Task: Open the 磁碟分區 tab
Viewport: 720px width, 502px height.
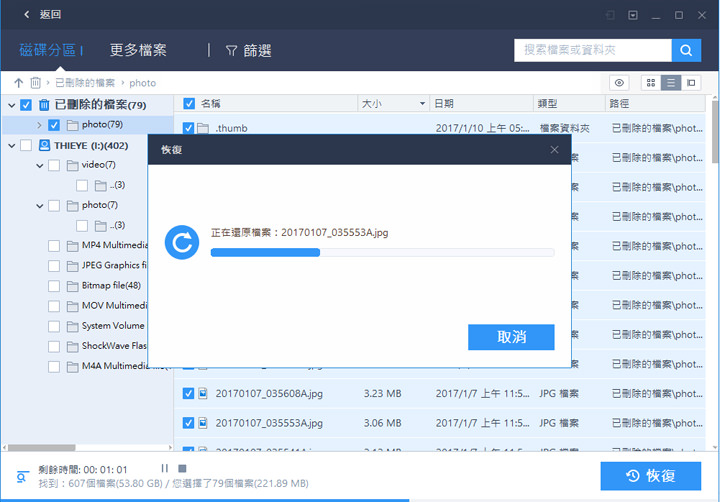Action: [x=48, y=50]
